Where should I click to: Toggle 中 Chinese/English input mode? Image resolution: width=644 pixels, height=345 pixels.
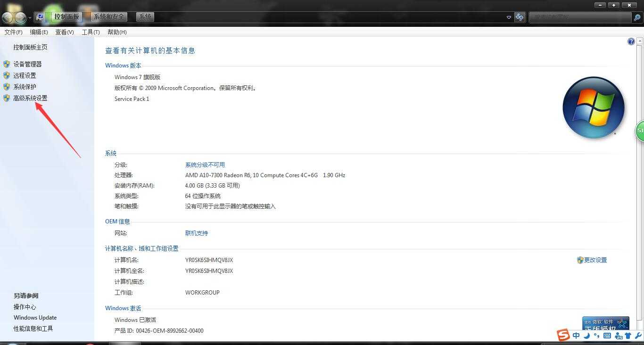point(576,336)
